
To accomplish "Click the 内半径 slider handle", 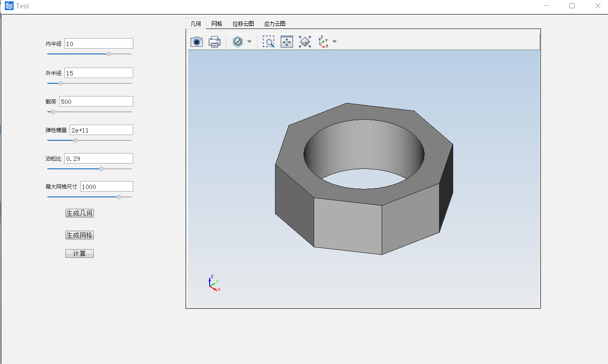I will pos(108,54).
